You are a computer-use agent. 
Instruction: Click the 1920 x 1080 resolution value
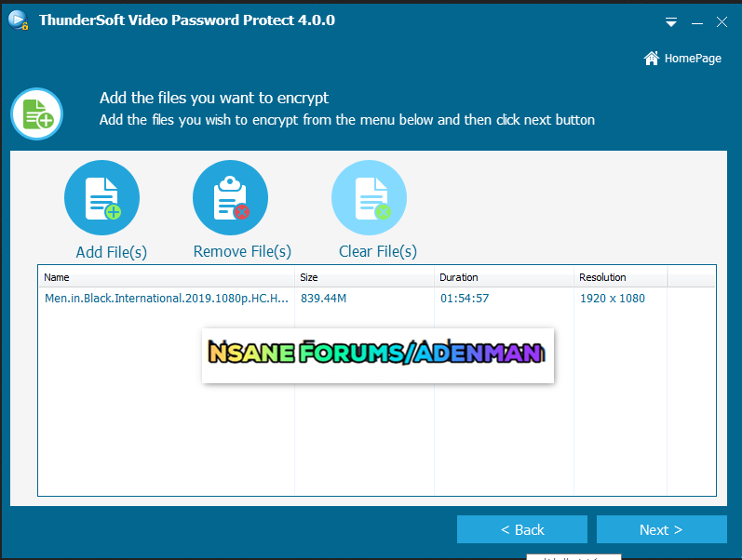click(x=613, y=299)
